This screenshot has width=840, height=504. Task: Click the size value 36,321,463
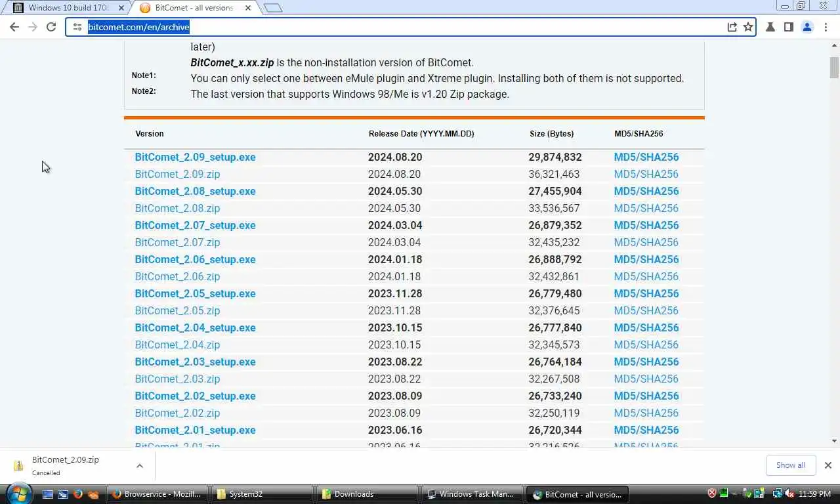click(555, 174)
